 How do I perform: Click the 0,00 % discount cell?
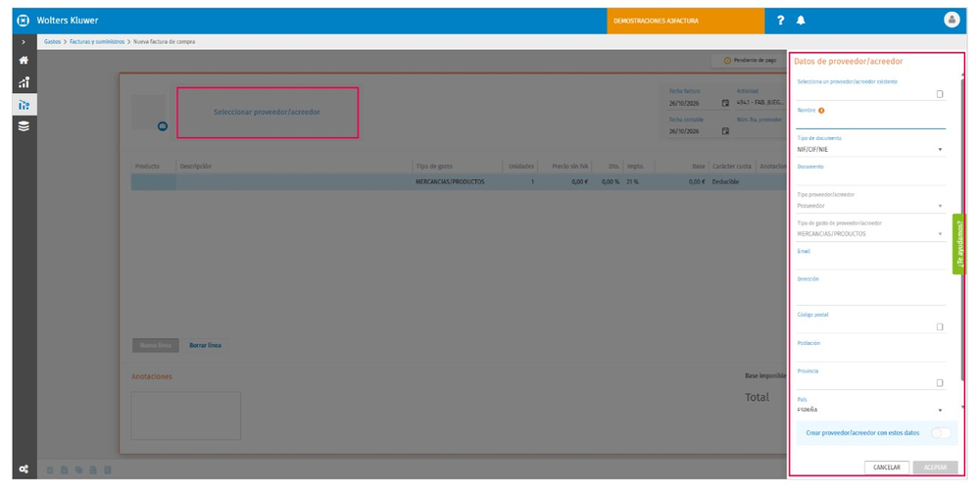[x=610, y=182]
